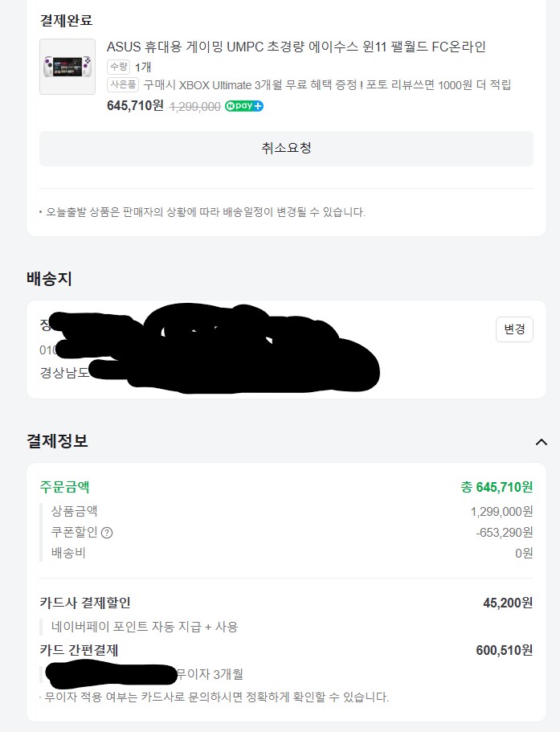The height and width of the screenshot is (732, 560).
Task: Click the total amount 총 645,710원 value
Action: coord(502,487)
